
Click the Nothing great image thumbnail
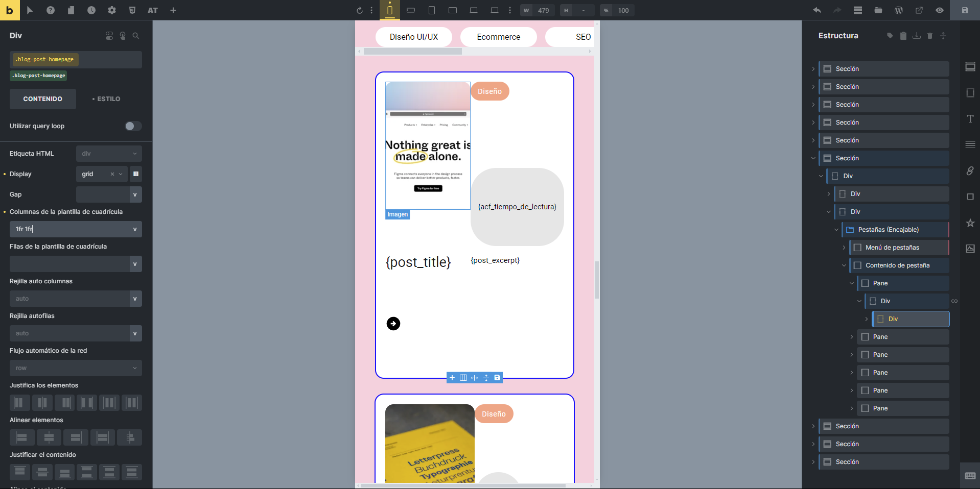click(x=428, y=145)
